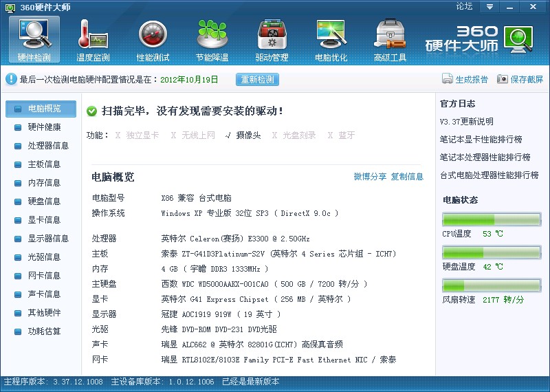Click the 蓝牙 feature indicator
The width and height of the screenshot is (550, 392).
click(x=341, y=135)
